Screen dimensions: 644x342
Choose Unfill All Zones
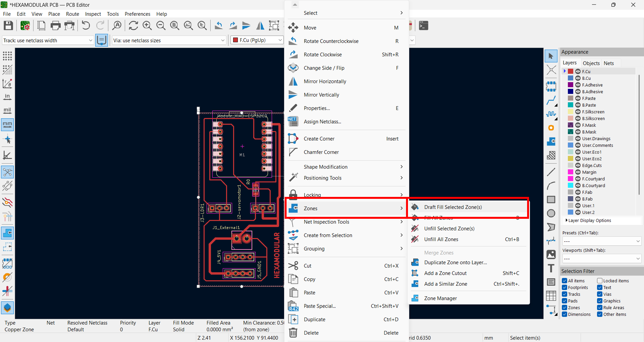coord(469,239)
